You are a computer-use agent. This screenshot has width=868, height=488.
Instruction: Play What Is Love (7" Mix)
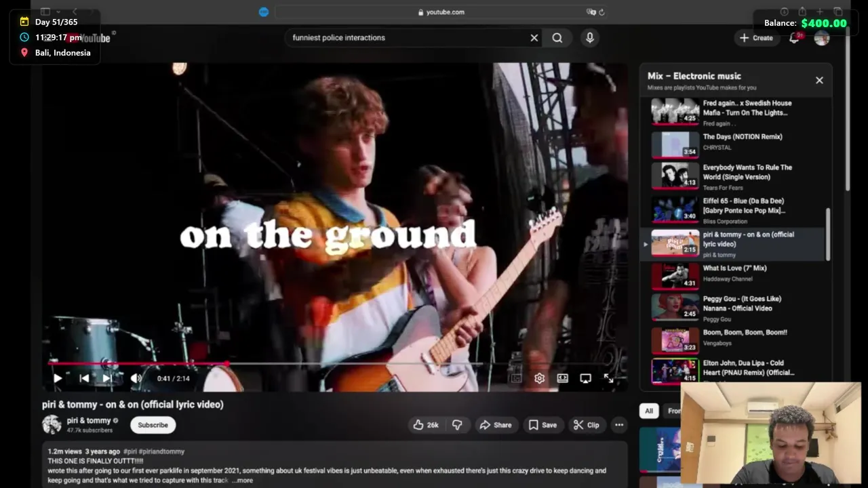click(x=736, y=277)
